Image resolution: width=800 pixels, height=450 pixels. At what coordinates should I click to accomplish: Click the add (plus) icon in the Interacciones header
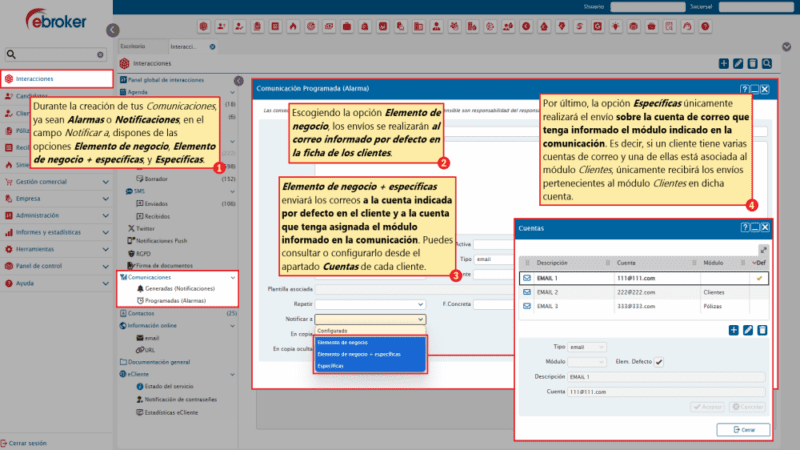pyautogui.click(x=723, y=63)
